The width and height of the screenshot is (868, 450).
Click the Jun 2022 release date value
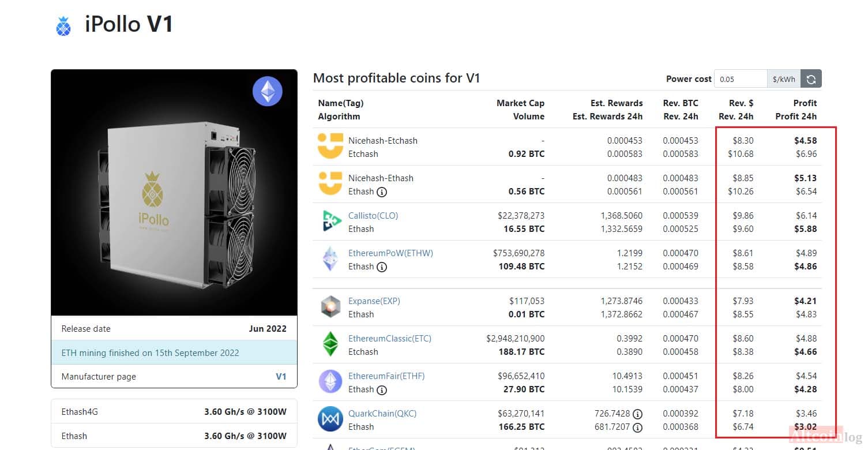pos(268,329)
